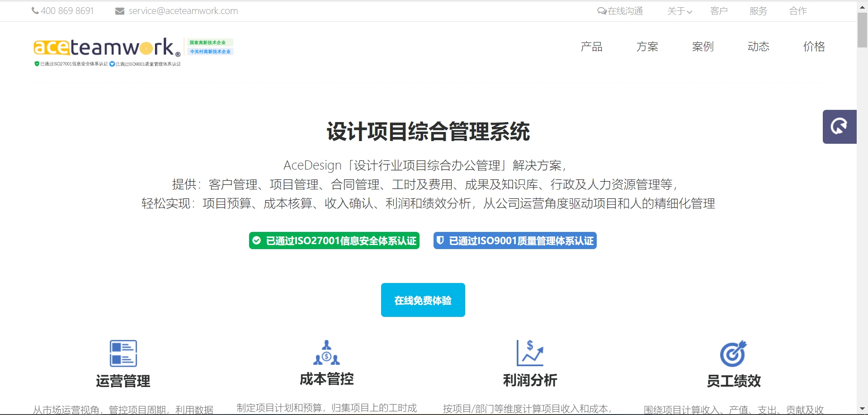Image resolution: width=868 pixels, height=415 pixels.
Task: Click the 在线沟通 link
Action: pos(625,11)
